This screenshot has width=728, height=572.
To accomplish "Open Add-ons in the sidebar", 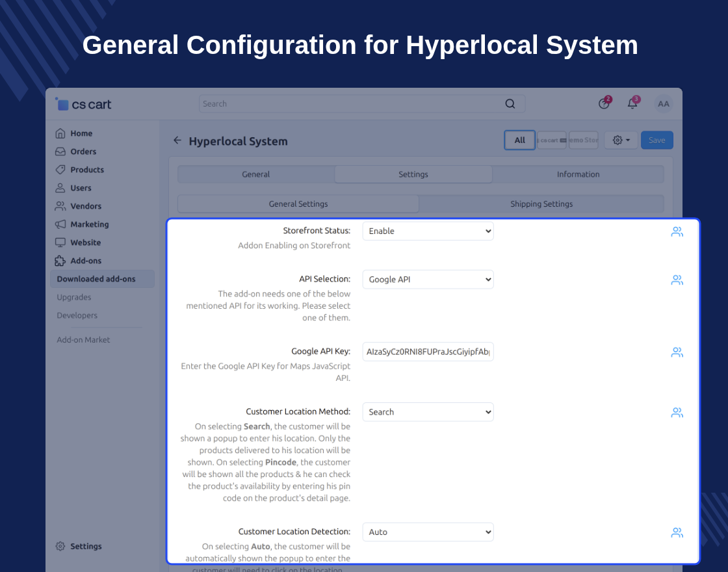I will [85, 261].
